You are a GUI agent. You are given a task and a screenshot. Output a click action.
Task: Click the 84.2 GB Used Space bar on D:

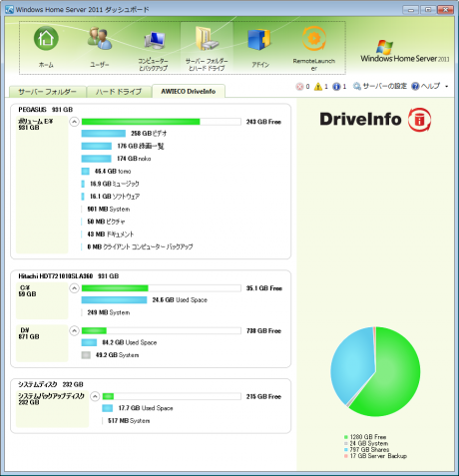point(89,342)
